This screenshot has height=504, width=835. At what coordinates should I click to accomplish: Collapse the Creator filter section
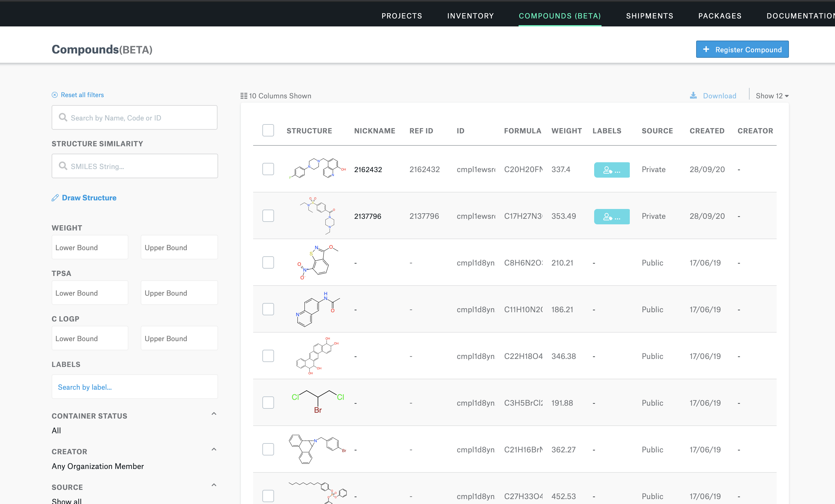[x=214, y=449]
